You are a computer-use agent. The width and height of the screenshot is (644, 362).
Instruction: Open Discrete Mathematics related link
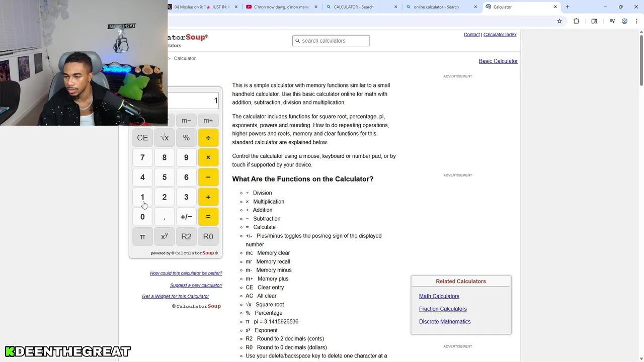point(445,322)
